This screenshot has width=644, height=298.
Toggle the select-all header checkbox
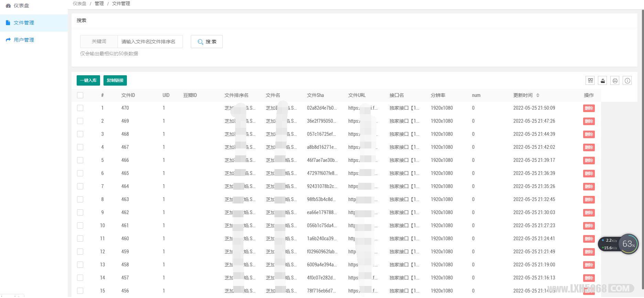80,95
